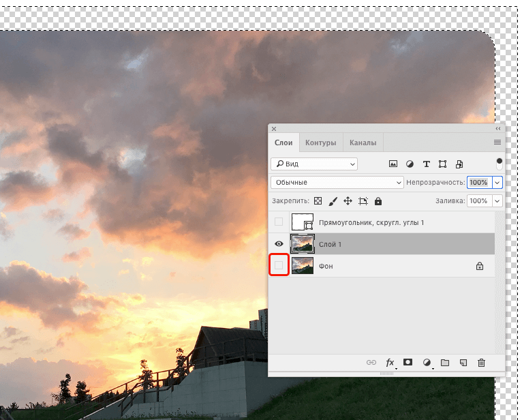Open the Layers panel options menu
This screenshot has width=522, height=420.
[x=497, y=142]
